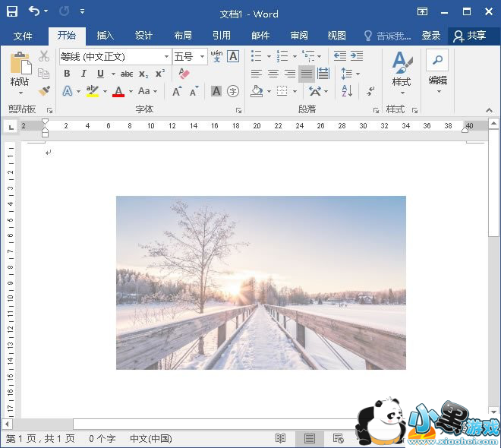Viewport: 501px width, 448px height.
Task: Sort with the A-Z icon
Action: [347, 91]
